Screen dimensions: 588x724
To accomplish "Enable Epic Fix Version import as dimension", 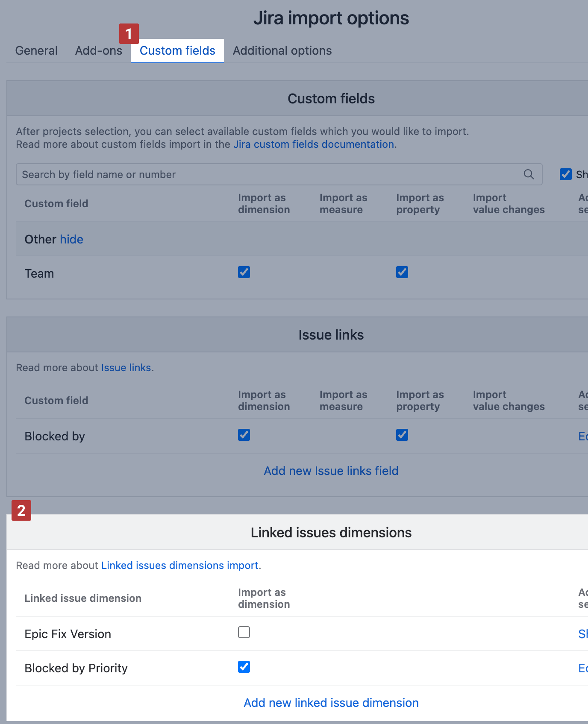I will pyautogui.click(x=244, y=632).
